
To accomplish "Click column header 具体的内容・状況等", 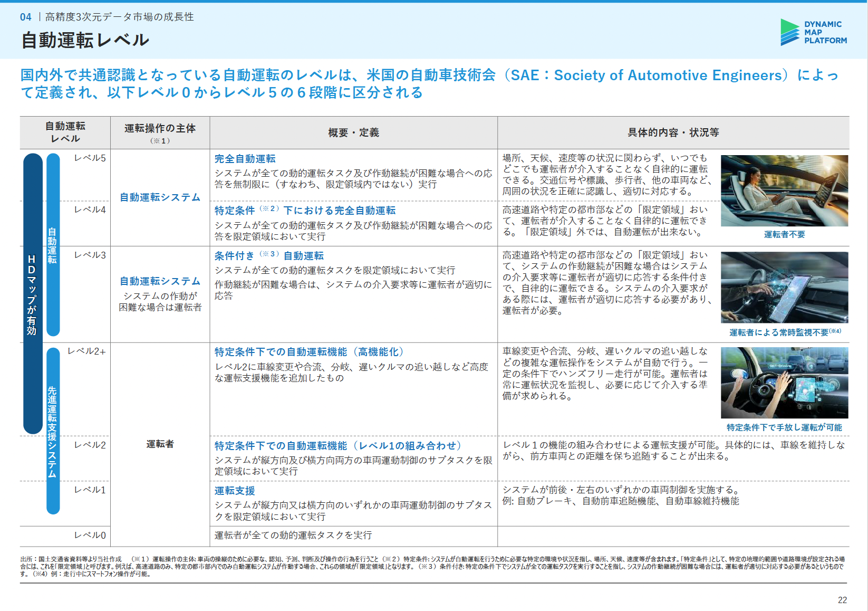I will (673, 132).
